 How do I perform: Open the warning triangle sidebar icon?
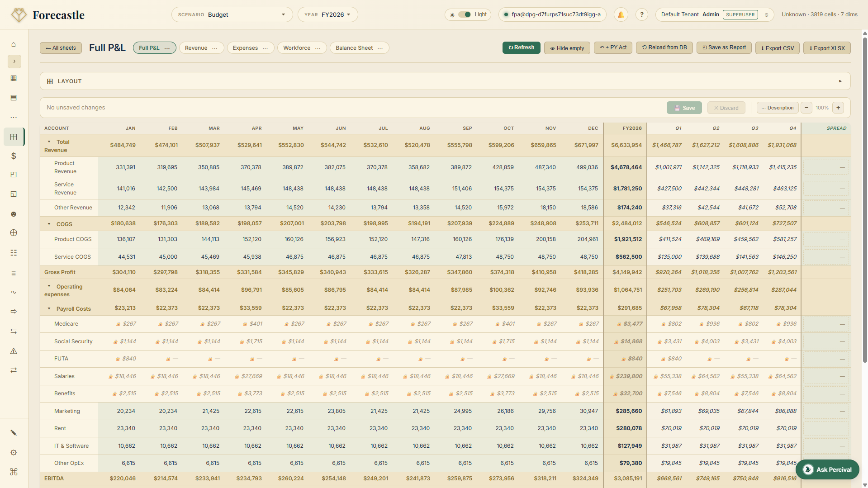pos(14,351)
